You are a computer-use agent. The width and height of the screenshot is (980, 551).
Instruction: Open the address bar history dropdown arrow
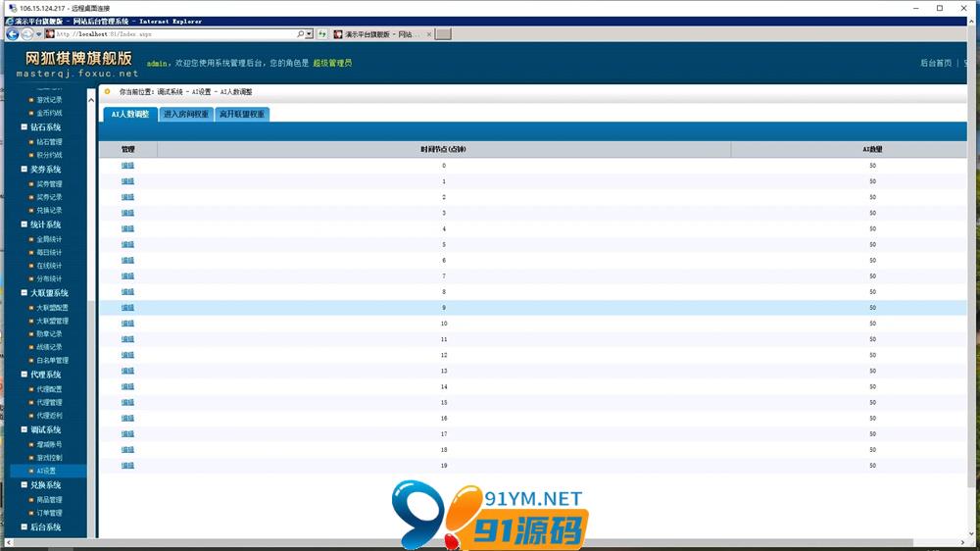309,34
